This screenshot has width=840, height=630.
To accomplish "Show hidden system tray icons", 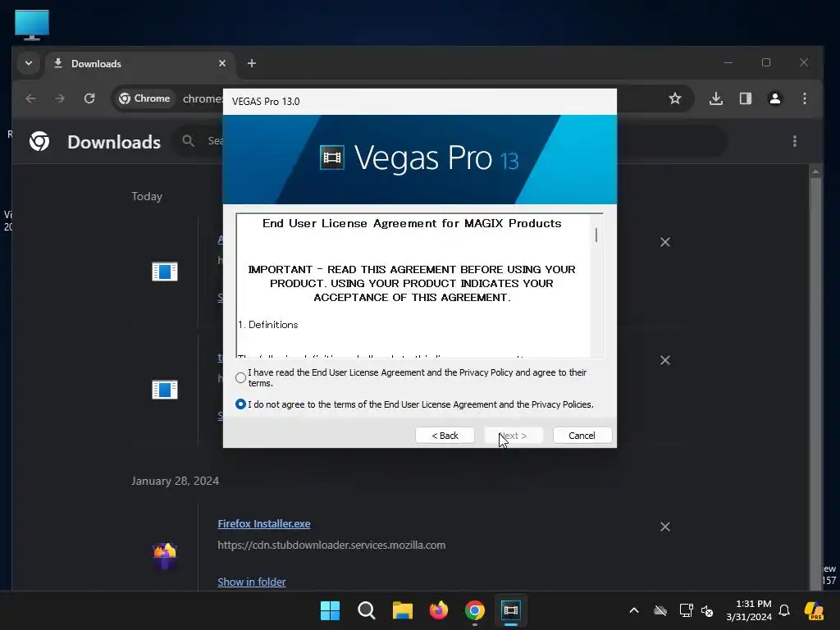I will pos(634,610).
